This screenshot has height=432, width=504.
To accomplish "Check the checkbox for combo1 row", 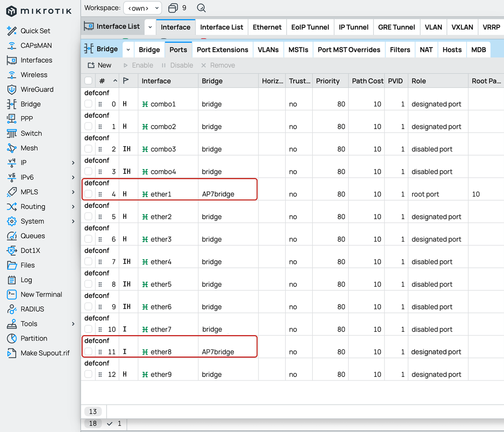I will pyautogui.click(x=89, y=104).
